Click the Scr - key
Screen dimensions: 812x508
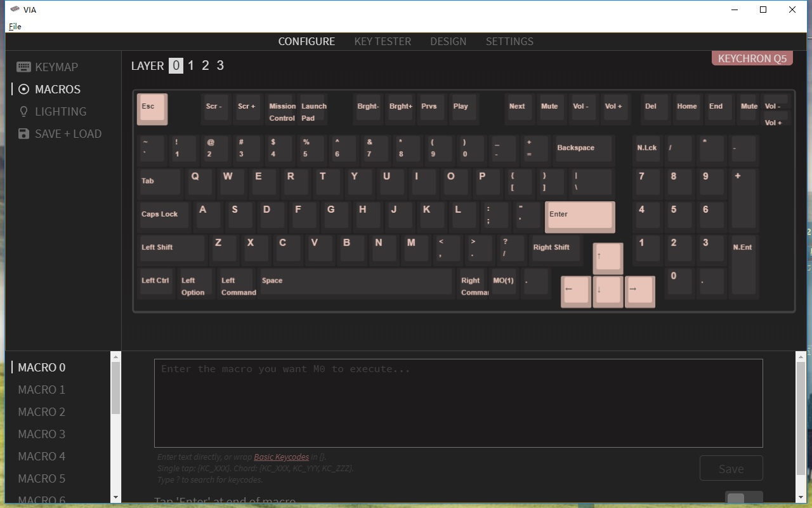click(218, 109)
